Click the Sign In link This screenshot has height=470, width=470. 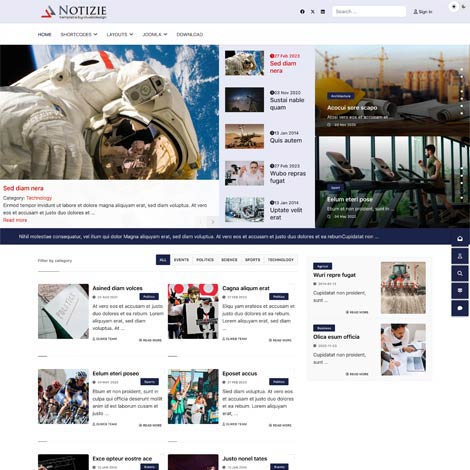[x=423, y=12]
